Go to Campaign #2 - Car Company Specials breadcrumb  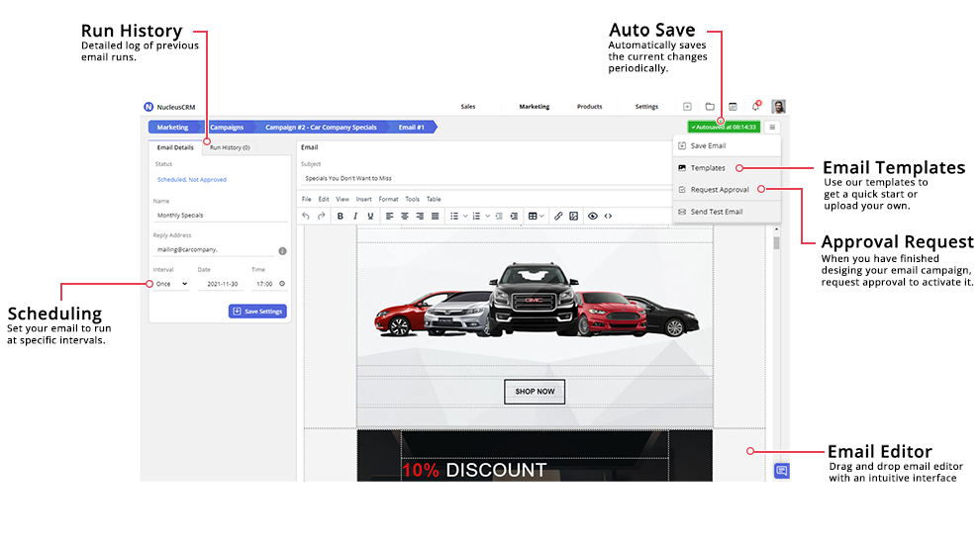coord(321,128)
